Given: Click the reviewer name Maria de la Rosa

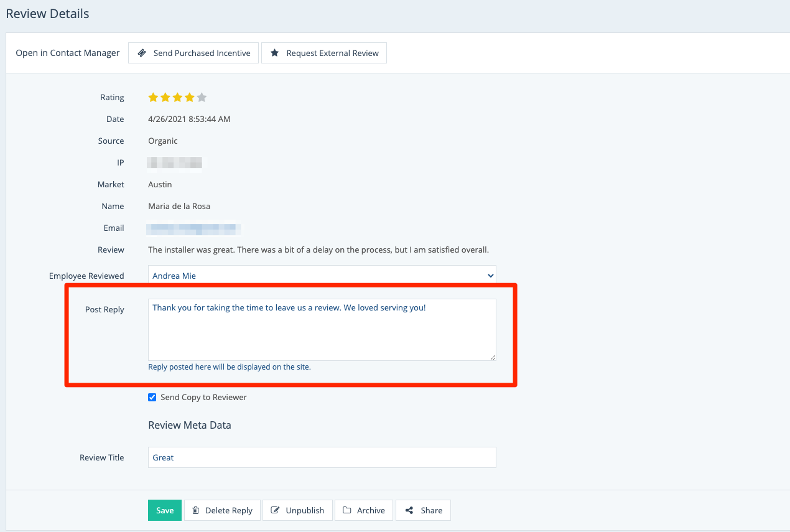Looking at the screenshot, I should click(179, 206).
